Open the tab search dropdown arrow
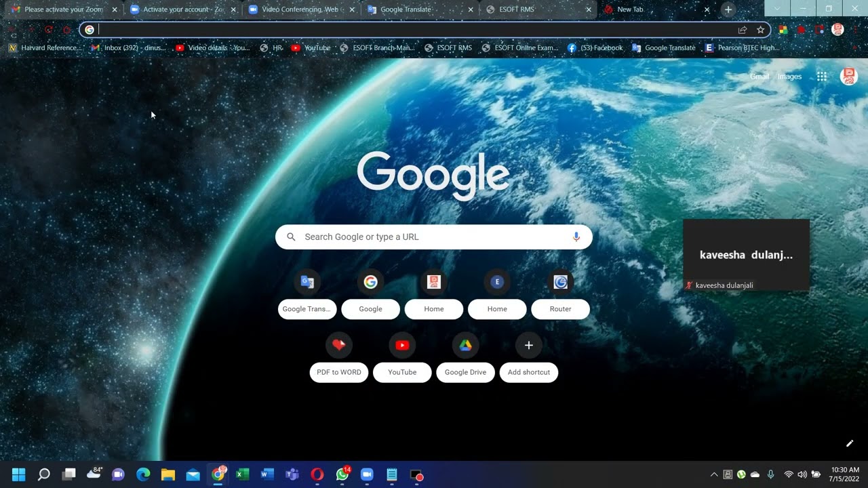Viewport: 868px width, 488px height. click(x=777, y=9)
